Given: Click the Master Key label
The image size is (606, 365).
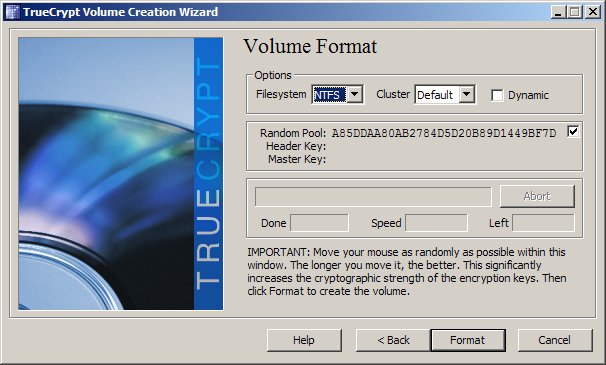Looking at the screenshot, I should click(297, 159).
